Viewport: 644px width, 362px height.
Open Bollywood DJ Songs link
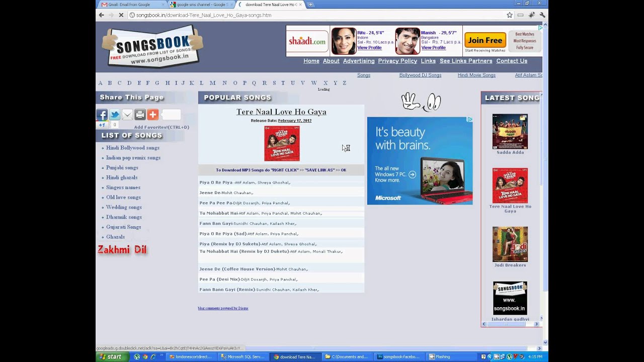420,75
